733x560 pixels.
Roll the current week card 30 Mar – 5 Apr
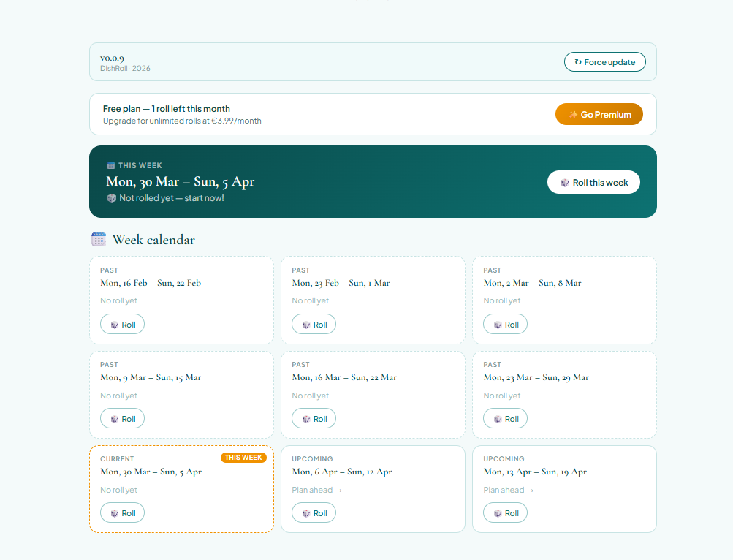click(x=122, y=512)
